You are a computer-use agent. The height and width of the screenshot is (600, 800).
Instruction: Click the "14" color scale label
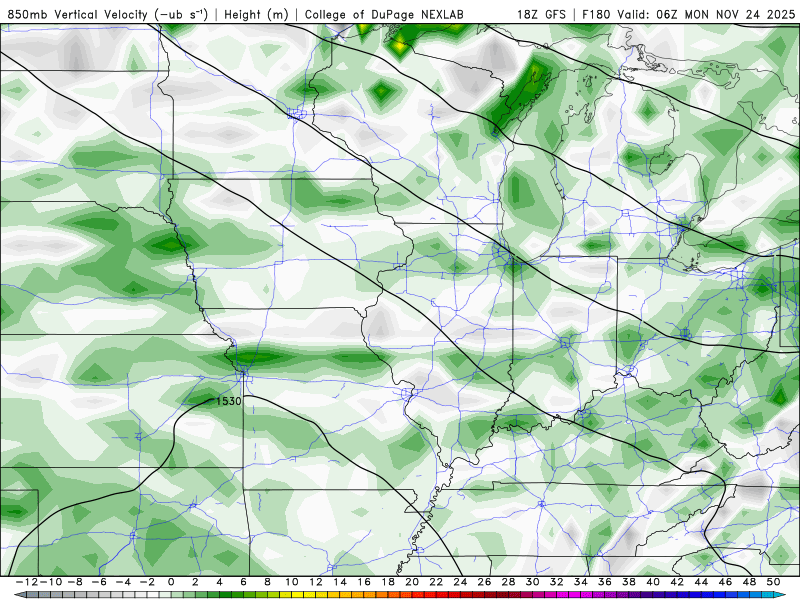point(340,582)
